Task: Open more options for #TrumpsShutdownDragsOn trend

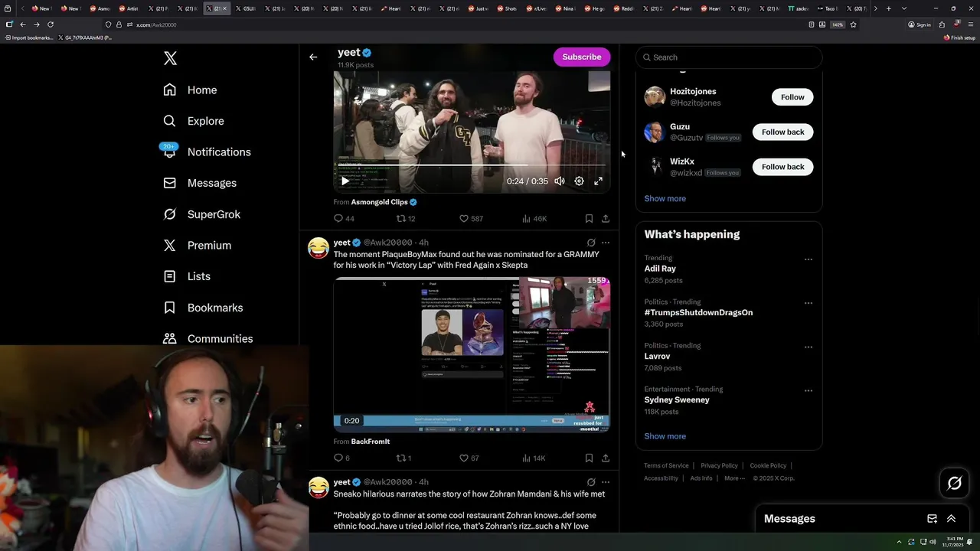Action: [x=808, y=303]
